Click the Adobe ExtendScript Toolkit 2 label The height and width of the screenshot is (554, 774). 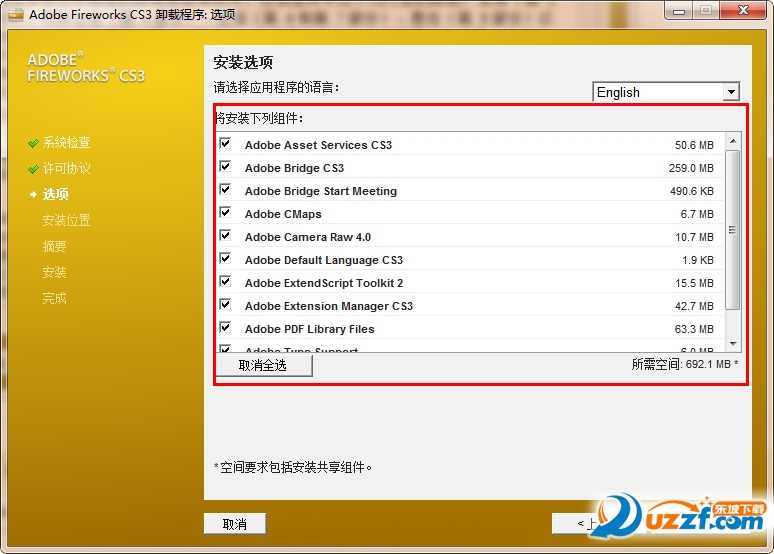point(324,283)
